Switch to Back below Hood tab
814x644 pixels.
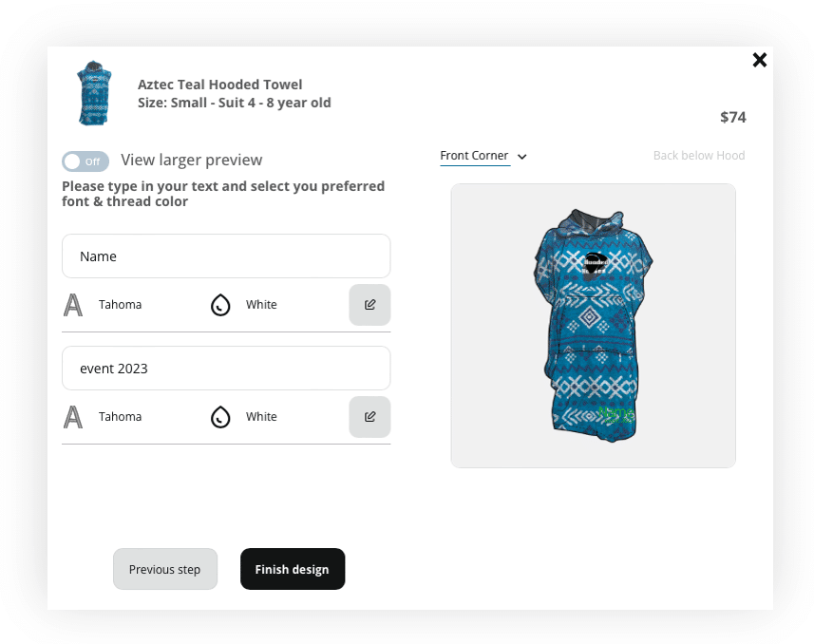pos(698,156)
